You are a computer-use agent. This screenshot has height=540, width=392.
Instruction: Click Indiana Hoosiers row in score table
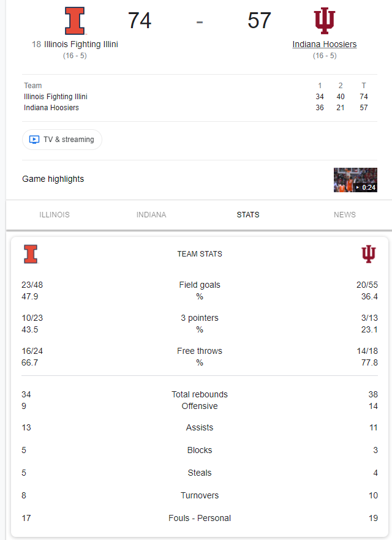[x=51, y=108]
